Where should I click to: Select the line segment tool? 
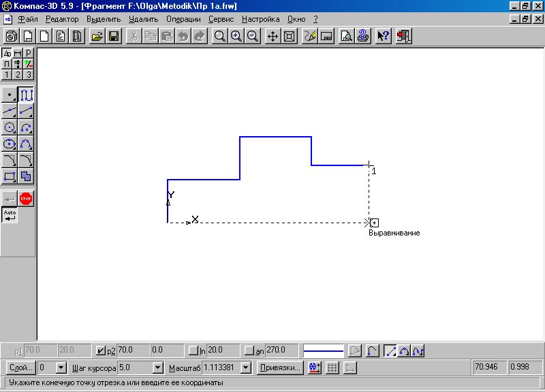click(26, 111)
